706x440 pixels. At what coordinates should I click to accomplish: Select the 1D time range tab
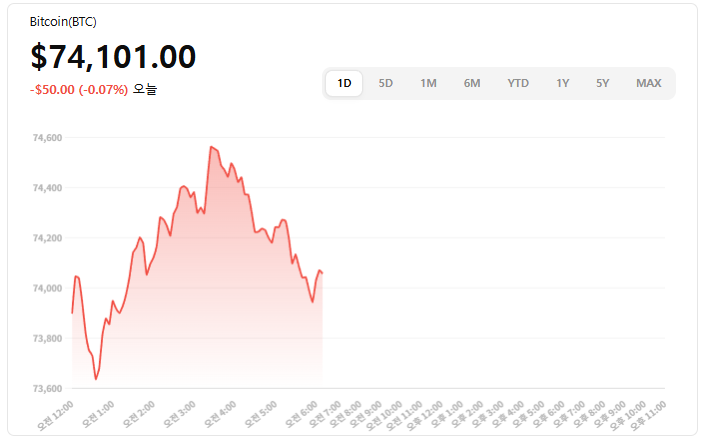(344, 83)
